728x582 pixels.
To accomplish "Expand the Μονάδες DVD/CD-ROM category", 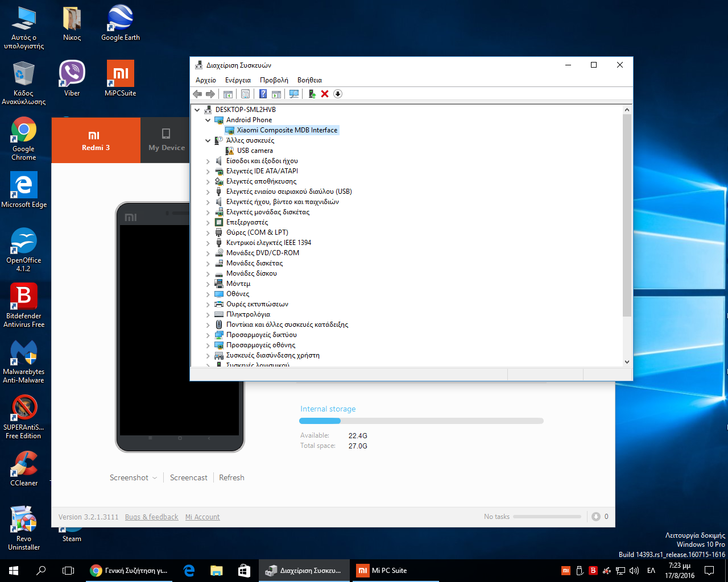I will click(208, 253).
